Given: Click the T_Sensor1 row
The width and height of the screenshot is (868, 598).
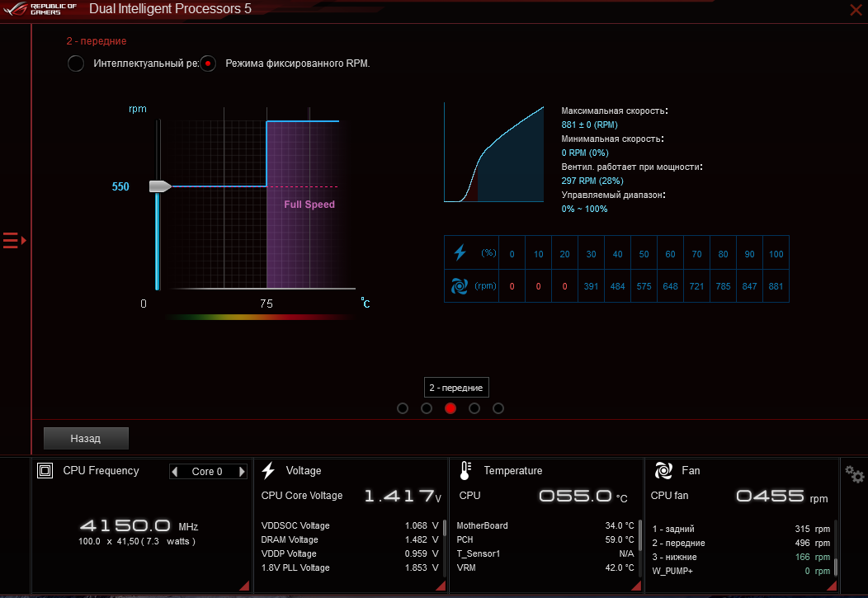Looking at the screenshot, I should [x=545, y=553].
